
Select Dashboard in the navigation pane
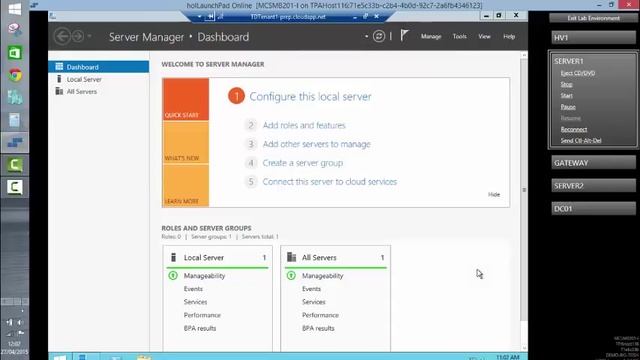(x=99, y=67)
